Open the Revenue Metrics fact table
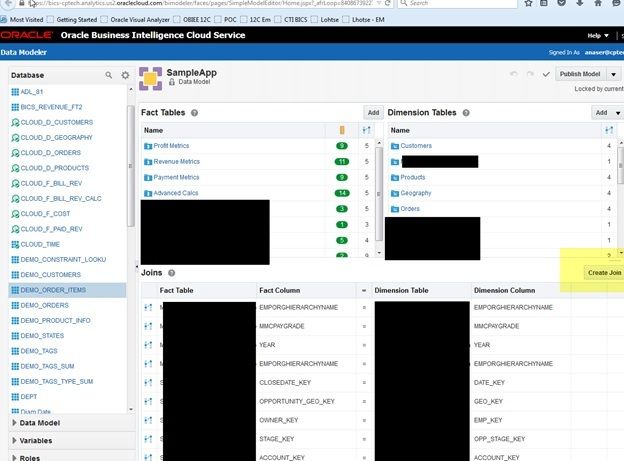This screenshot has width=624, height=461. tap(177, 162)
